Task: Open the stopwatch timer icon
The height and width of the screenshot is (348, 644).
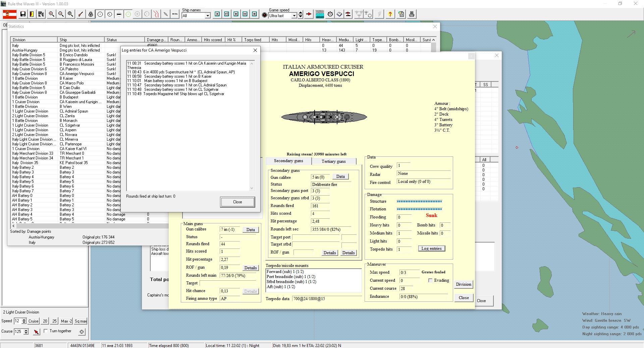Action: [x=330, y=14]
